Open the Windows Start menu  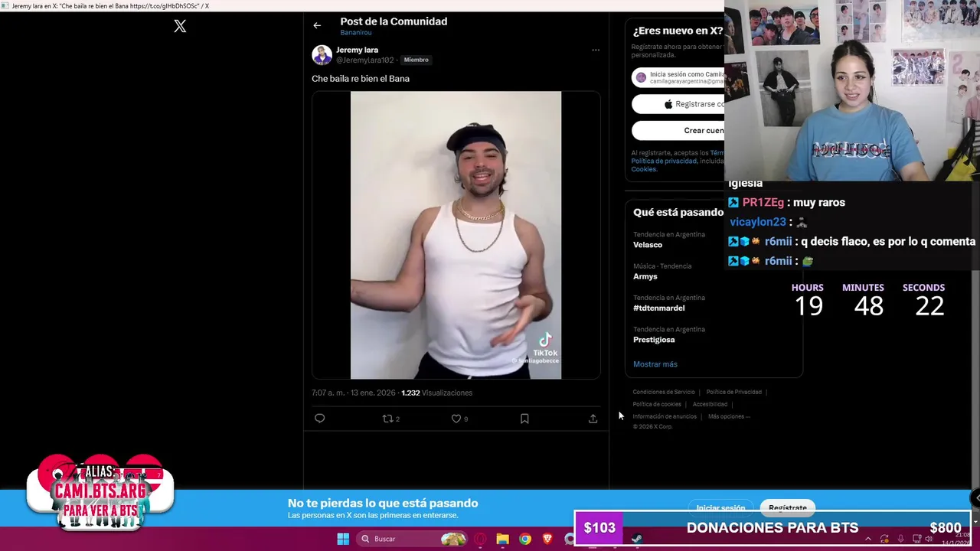pyautogui.click(x=343, y=539)
